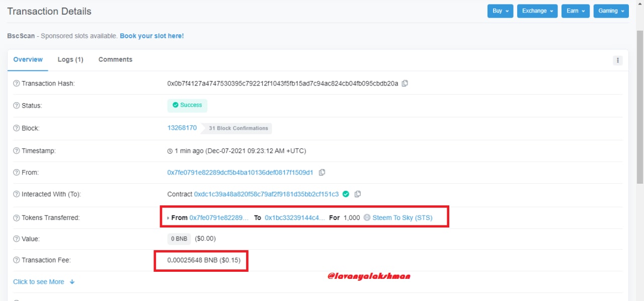Select the 0.00025648 BNB ($0.15) fee text
The image size is (644, 301).
point(204,260)
